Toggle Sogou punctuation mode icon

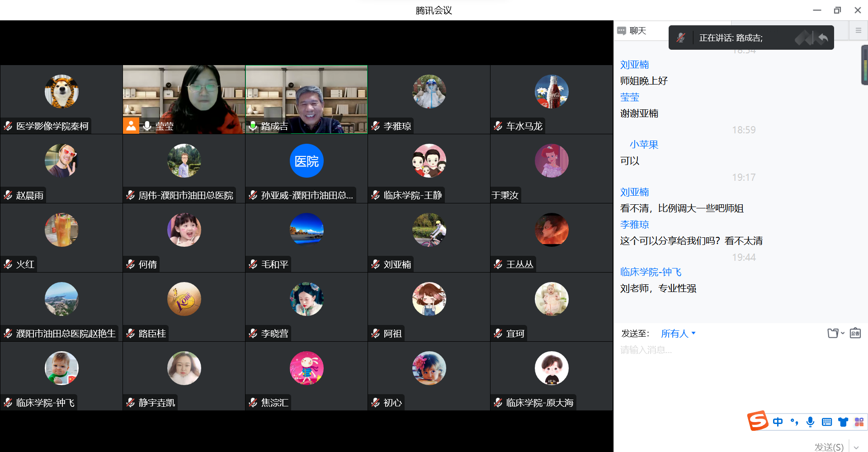tap(794, 422)
